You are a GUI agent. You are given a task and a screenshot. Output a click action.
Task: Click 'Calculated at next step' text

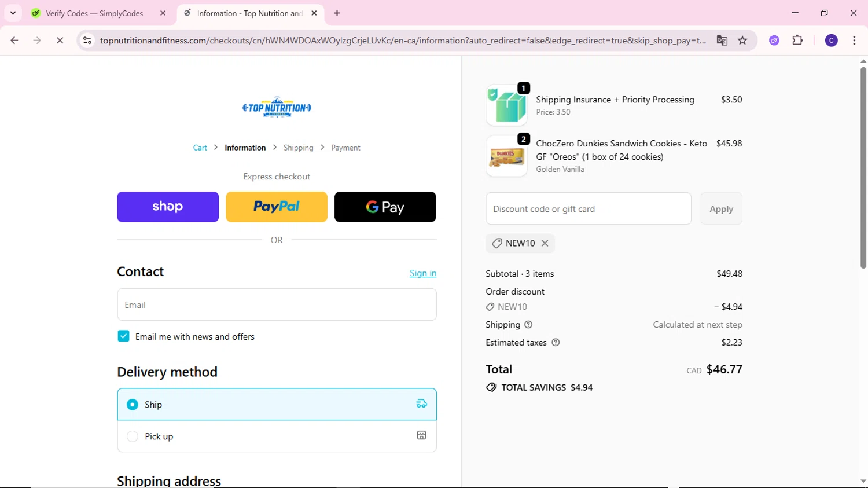coord(697,325)
